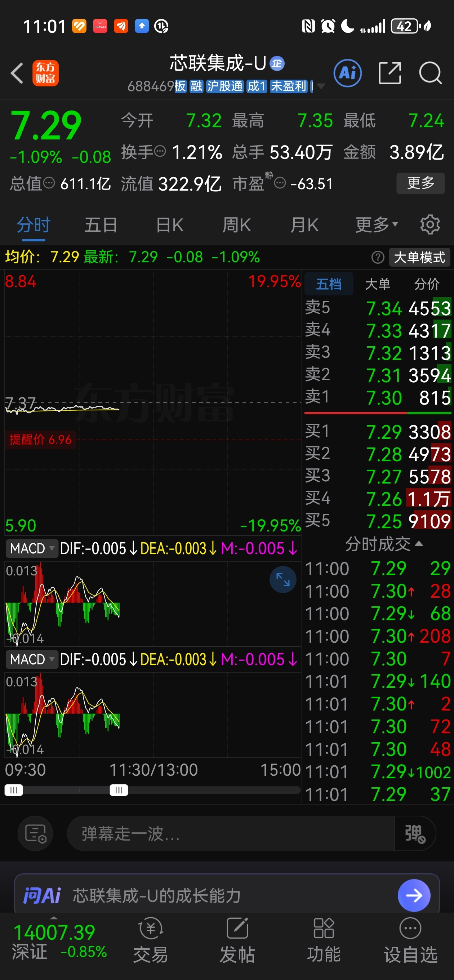The image size is (454, 980).
Task: Tap the 11:01 trade row with 1002
Action: 378,772
